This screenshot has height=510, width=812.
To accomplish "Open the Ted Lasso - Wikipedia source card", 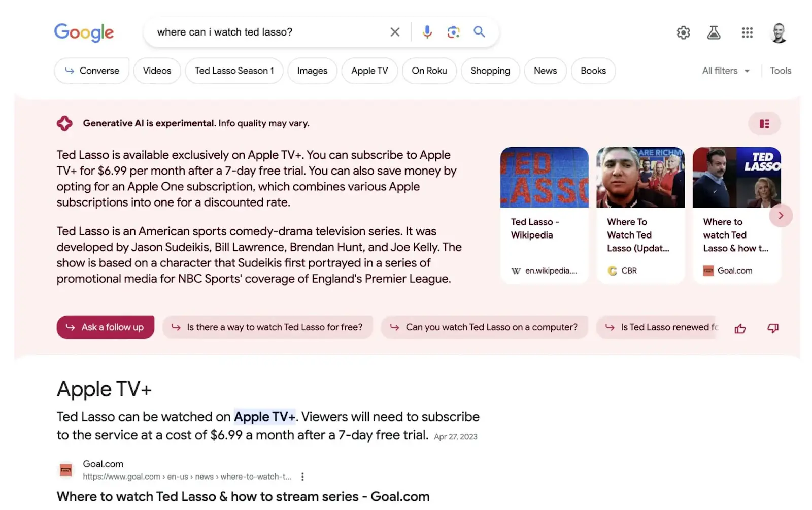I will click(544, 215).
